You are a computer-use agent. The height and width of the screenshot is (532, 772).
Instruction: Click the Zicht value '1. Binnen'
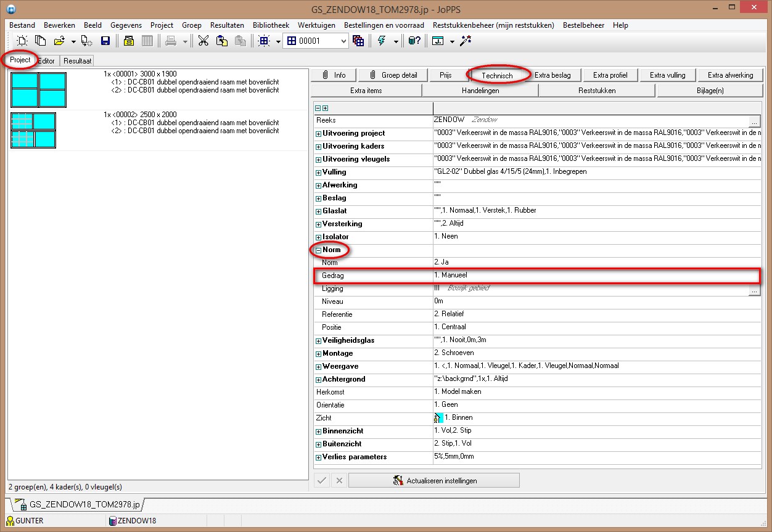click(x=459, y=418)
